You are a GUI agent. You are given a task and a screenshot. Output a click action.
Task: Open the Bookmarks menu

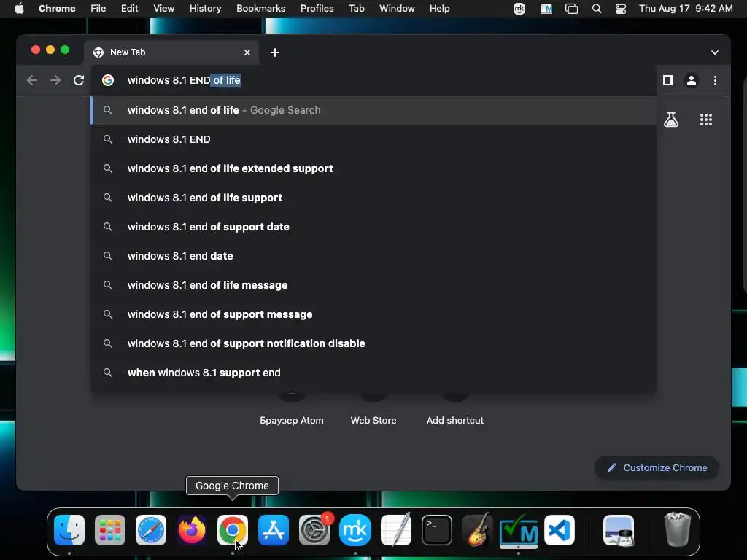click(x=260, y=9)
